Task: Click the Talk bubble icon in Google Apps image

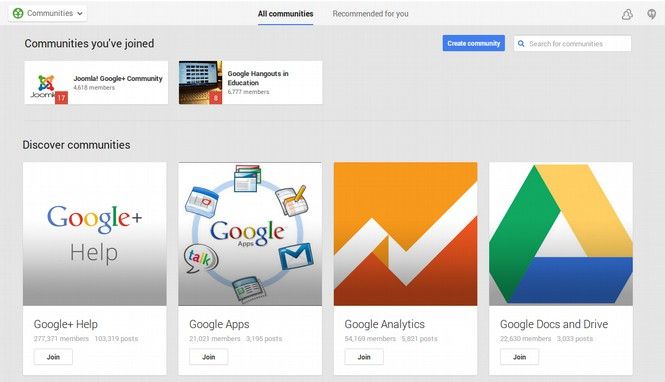Action: [201, 259]
